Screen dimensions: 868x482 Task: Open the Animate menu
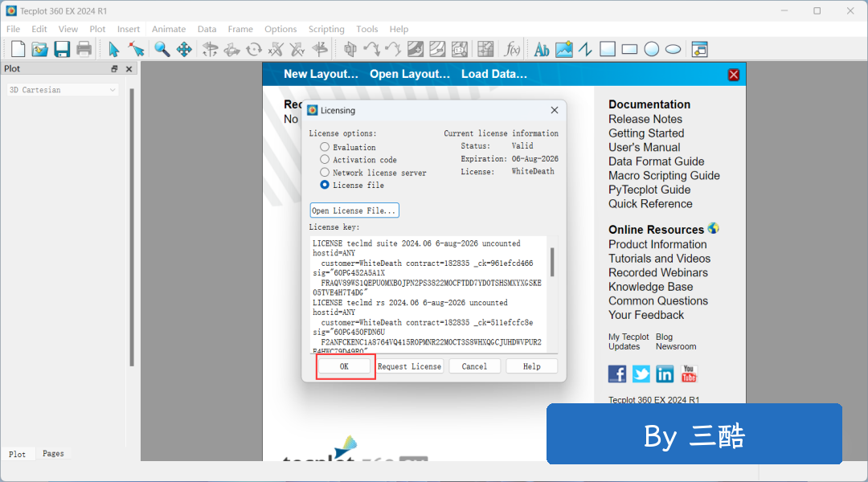pyautogui.click(x=169, y=29)
